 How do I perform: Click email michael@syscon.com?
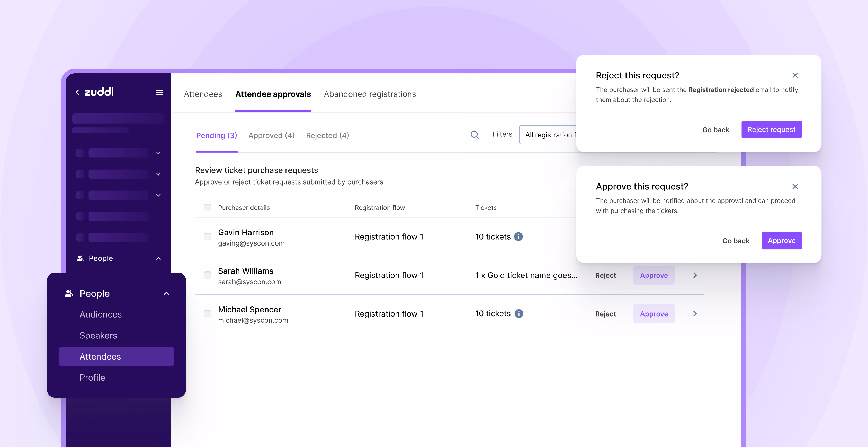click(253, 321)
